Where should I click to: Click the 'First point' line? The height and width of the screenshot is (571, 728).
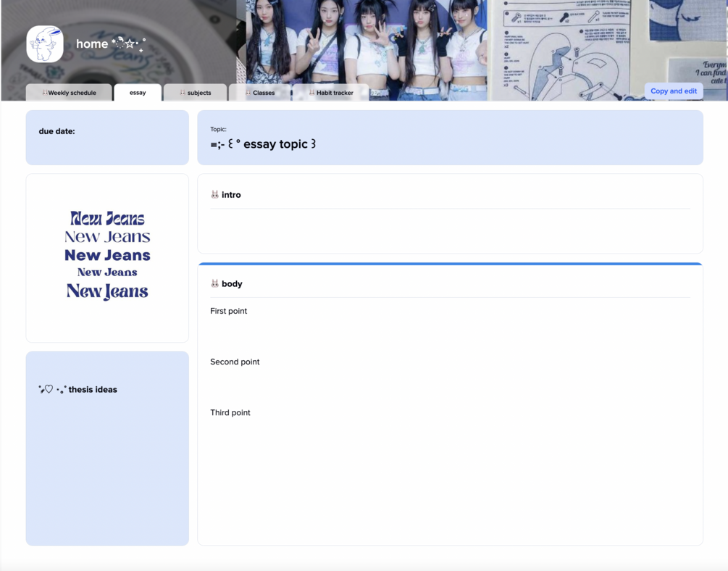[x=228, y=311]
